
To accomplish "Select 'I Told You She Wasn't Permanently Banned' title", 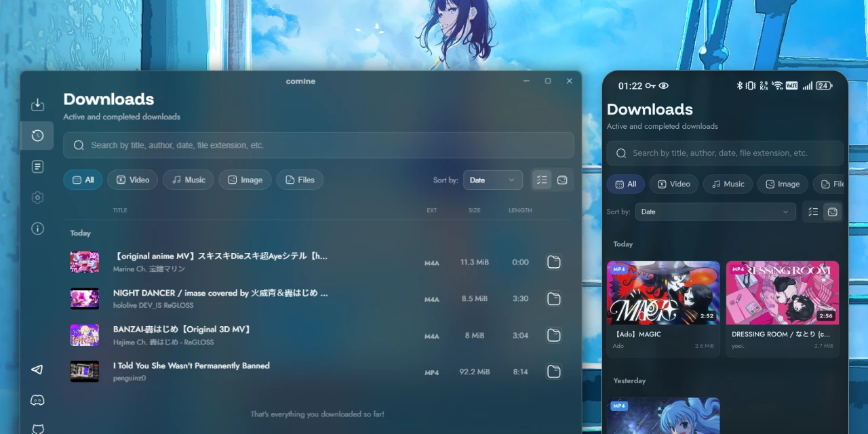I will [191, 366].
